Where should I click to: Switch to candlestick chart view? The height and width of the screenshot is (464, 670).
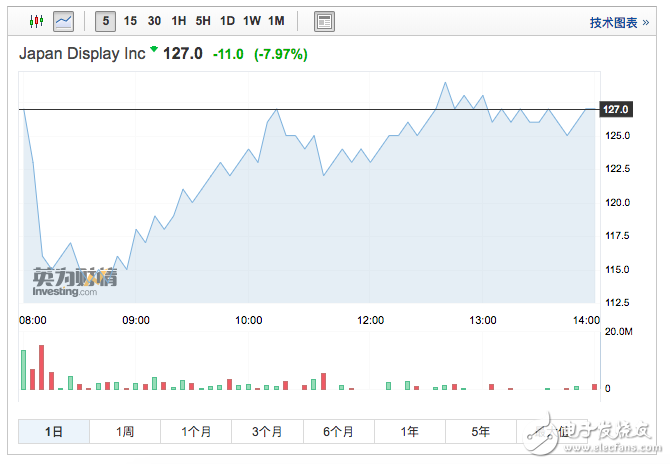point(36,21)
